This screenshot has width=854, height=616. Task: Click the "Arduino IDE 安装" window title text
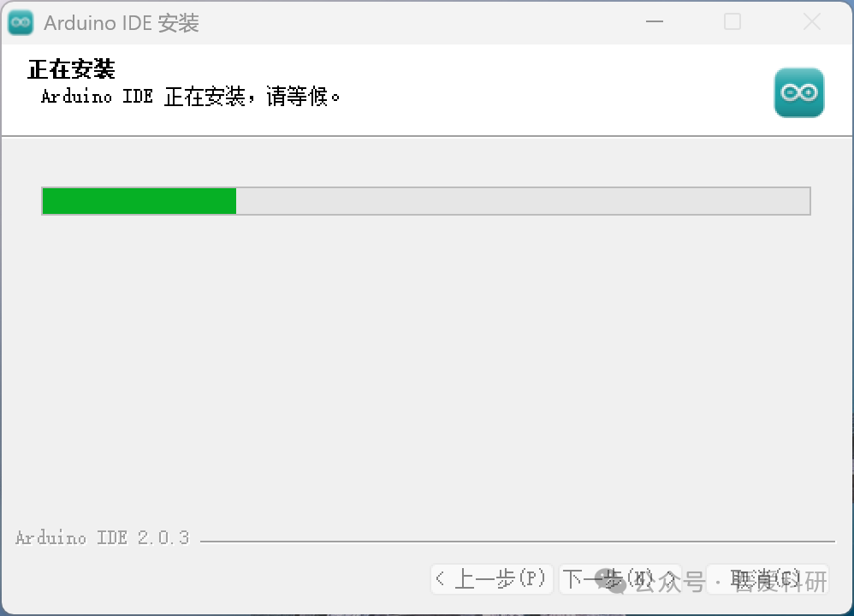122,23
